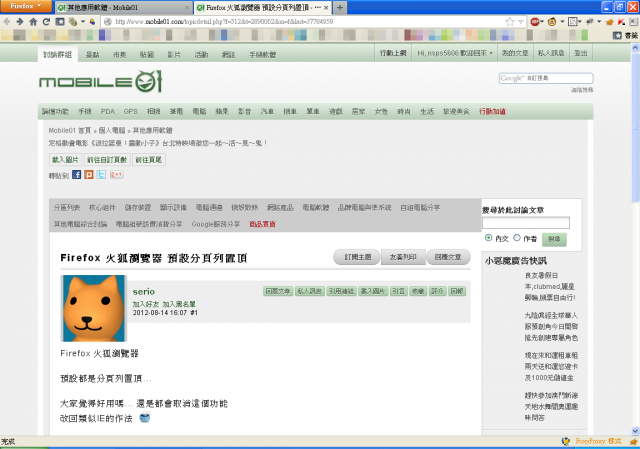Viewport: 640px width, 449px height.
Task: Bookmark this page with the star icon
Action: pos(510,22)
